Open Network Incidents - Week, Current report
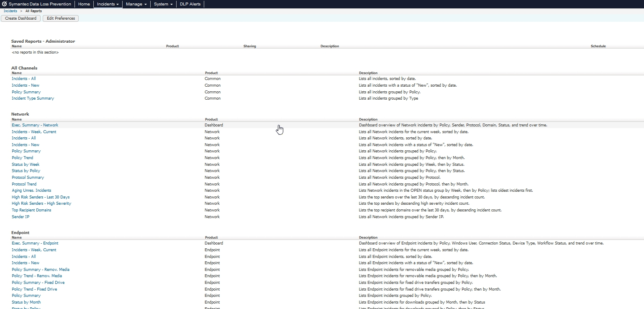This screenshot has height=309, width=644. pyautogui.click(x=34, y=132)
